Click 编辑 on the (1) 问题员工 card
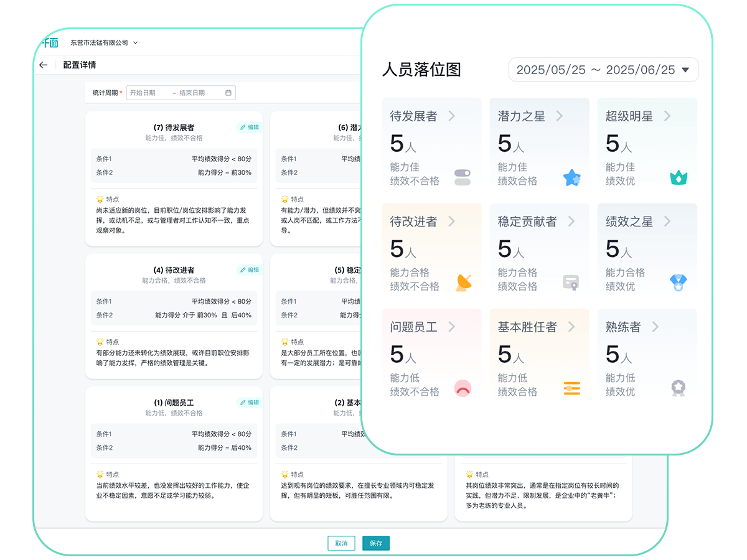 point(249,402)
